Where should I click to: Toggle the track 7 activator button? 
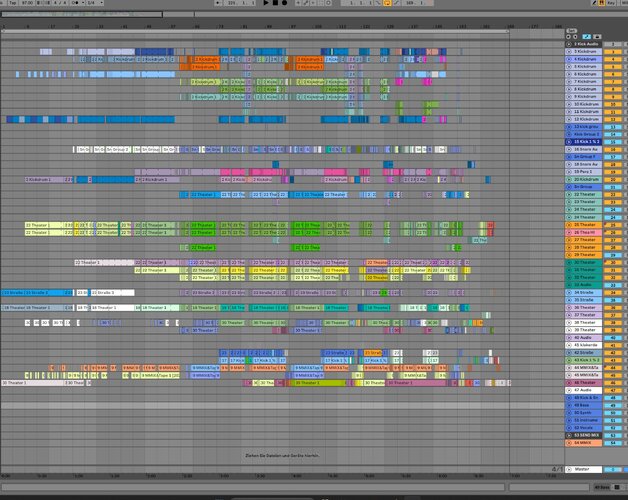(612, 82)
